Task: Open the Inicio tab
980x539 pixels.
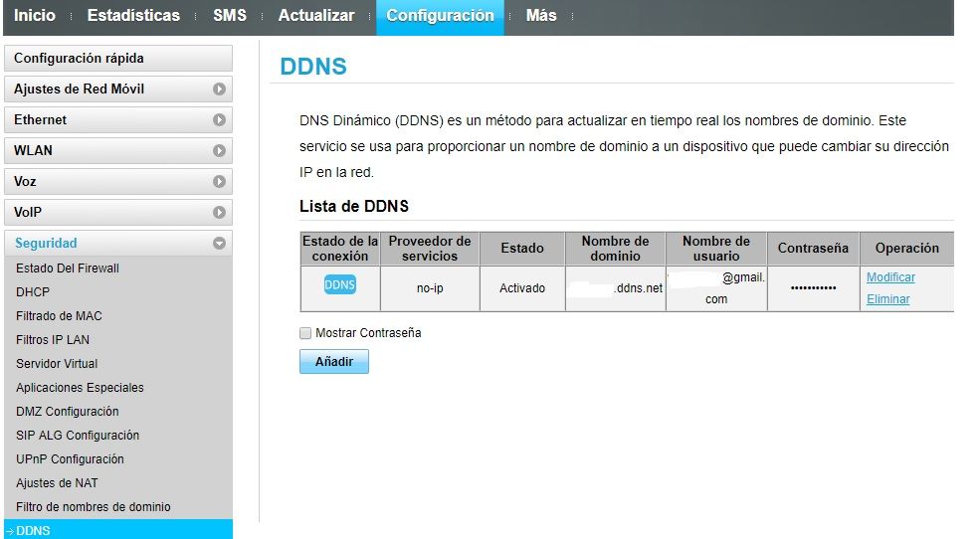Action: click(35, 16)
